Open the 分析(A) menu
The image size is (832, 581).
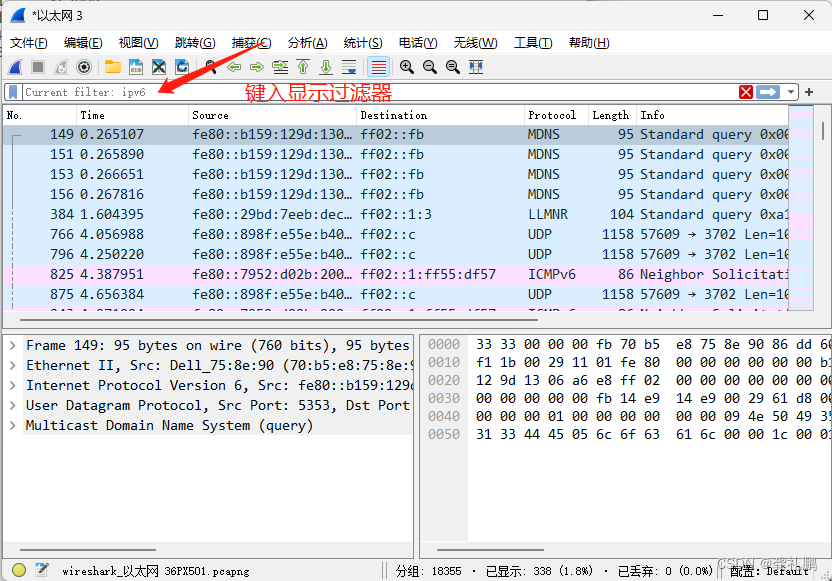click(307, 43)
